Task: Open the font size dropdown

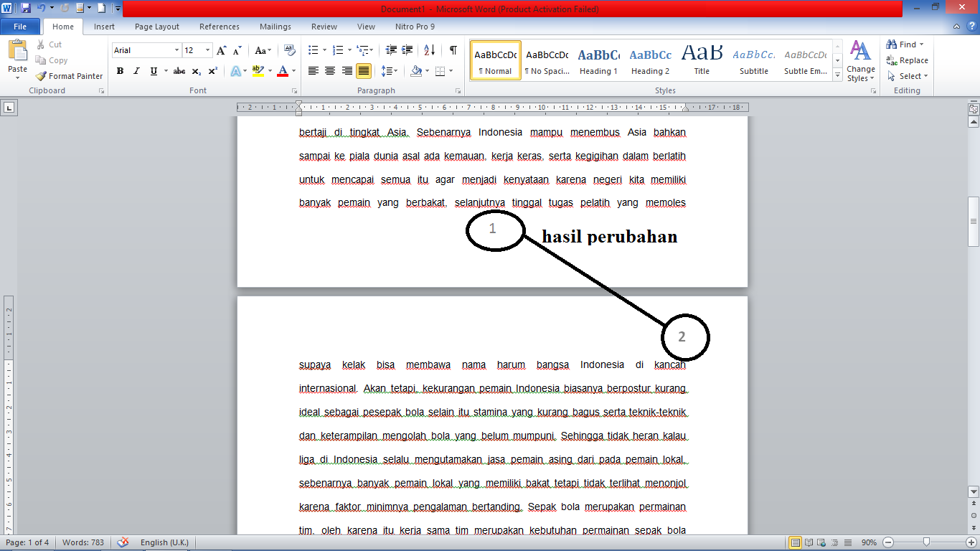Action: (208, 50)
